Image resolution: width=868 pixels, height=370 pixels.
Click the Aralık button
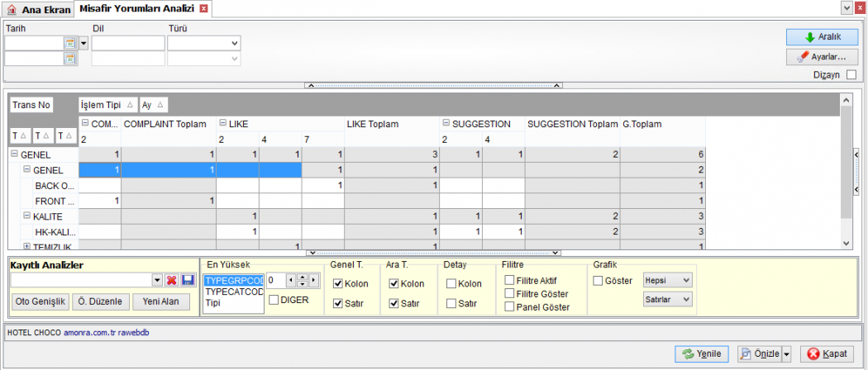click(x=822, y=37)
